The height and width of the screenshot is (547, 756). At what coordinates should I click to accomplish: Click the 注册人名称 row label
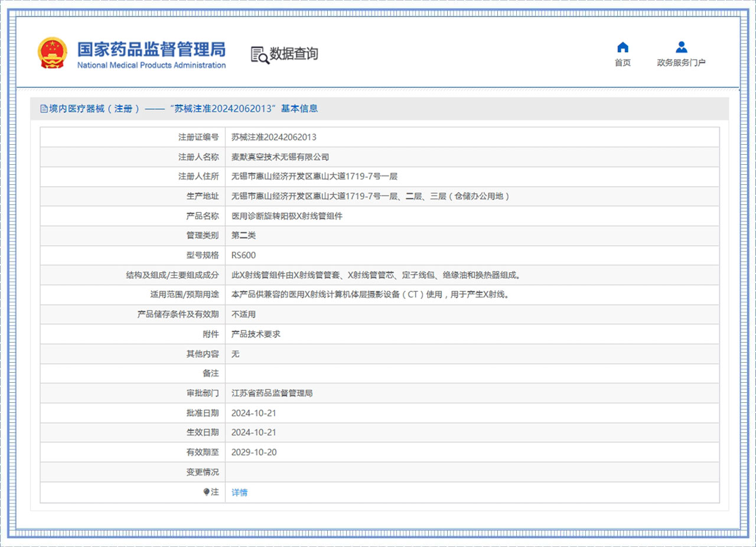click(198, 157)
